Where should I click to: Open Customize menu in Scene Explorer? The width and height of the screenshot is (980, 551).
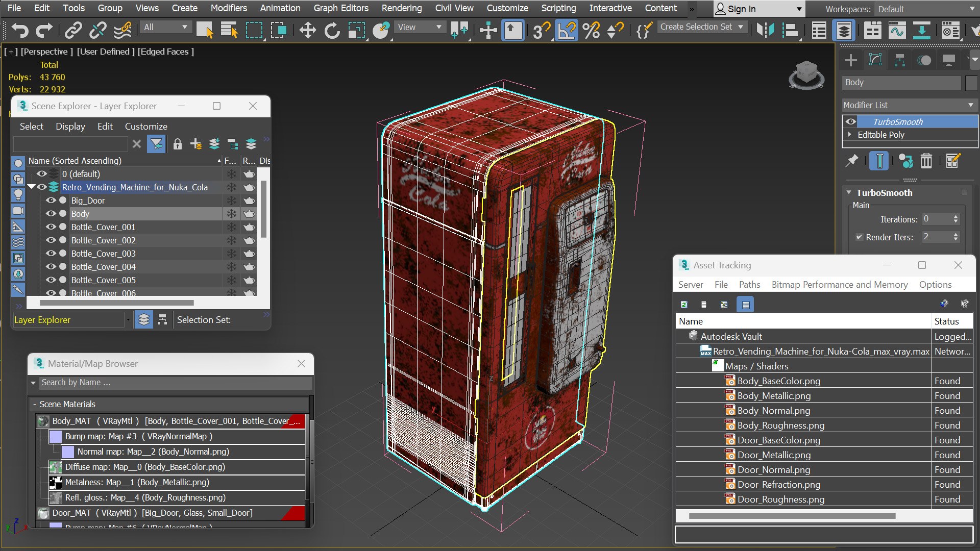[x=146, y=126]
